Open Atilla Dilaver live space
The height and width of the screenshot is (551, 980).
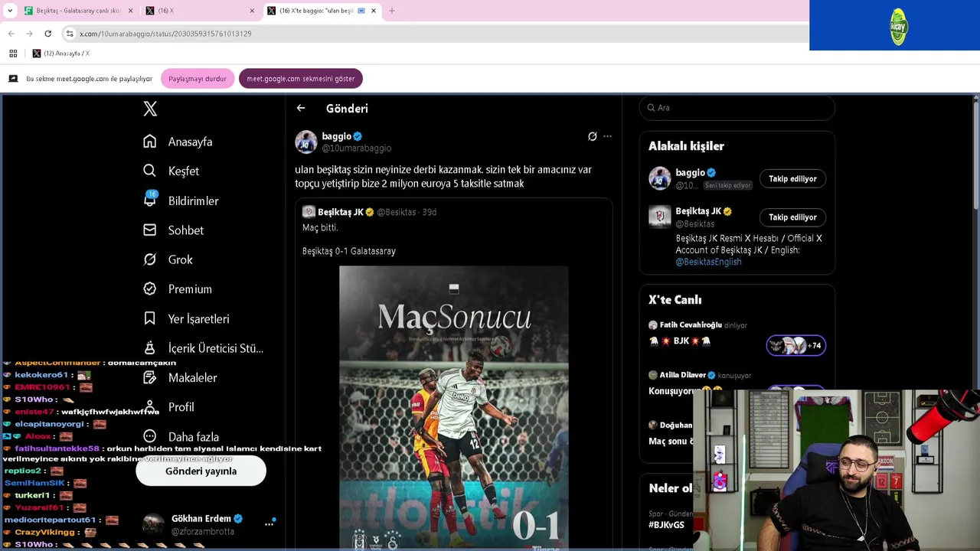(x=700, y=375)
